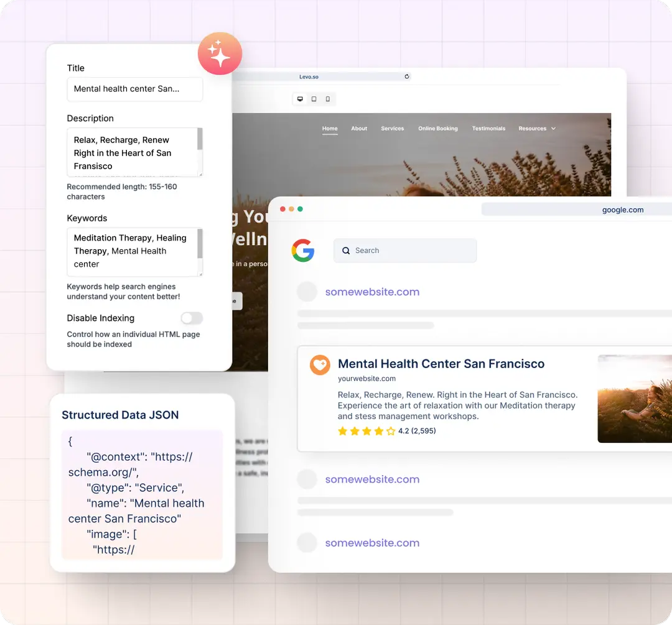Image resolution: width=672 pixels, height=625 pixels.
Task: Open the somewebsite.com link below the featured result
Action: (x=372, y=479)
